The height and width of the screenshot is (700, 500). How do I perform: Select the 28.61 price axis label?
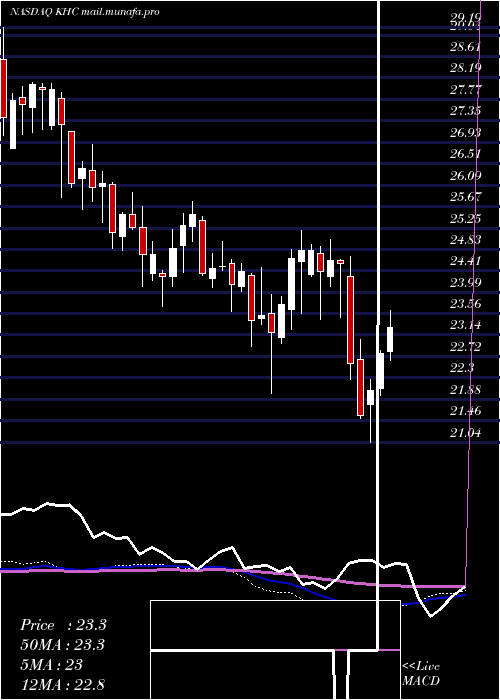point(465,47)
